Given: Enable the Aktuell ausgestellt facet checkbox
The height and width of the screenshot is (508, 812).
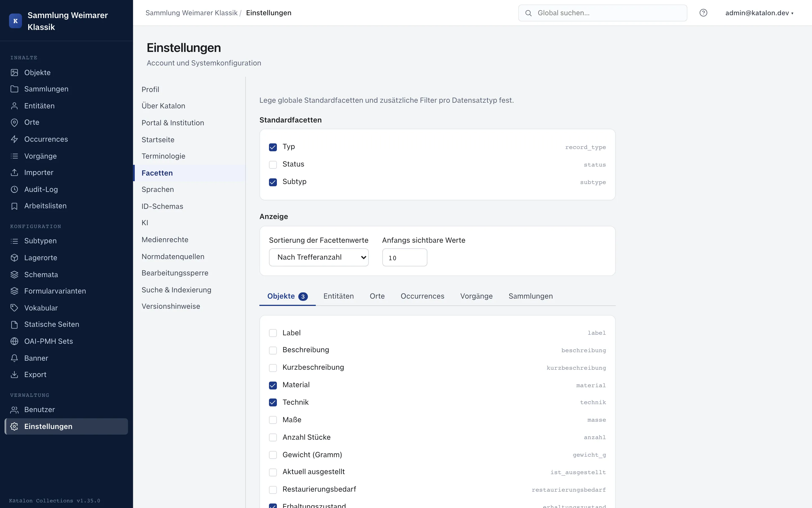Looking at the screenshot, I should click(273, 472).
